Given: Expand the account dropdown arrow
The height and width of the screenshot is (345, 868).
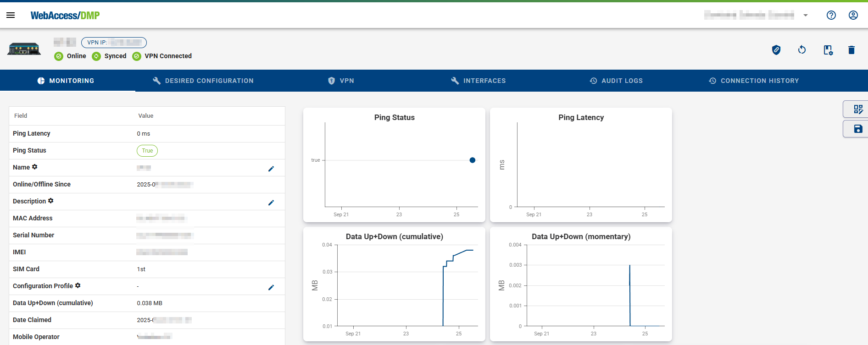Looking at the screenshot, I should coord(805,16).
